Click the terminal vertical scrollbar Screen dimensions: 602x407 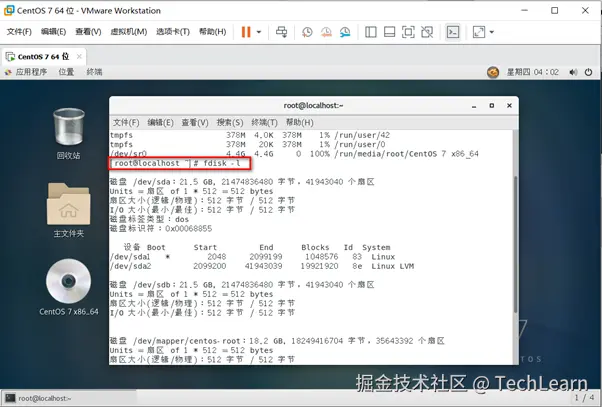pyautogui.click(x=516, y=245)
